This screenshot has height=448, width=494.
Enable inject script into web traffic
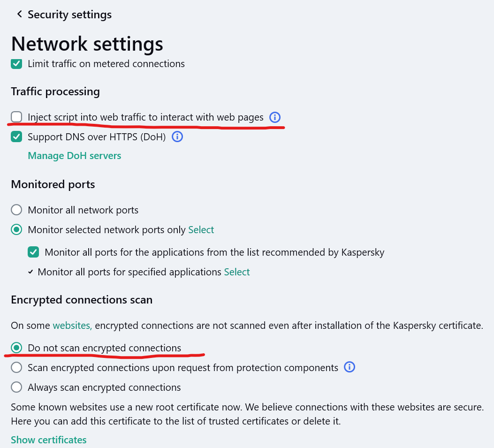(x=16, y=117)
